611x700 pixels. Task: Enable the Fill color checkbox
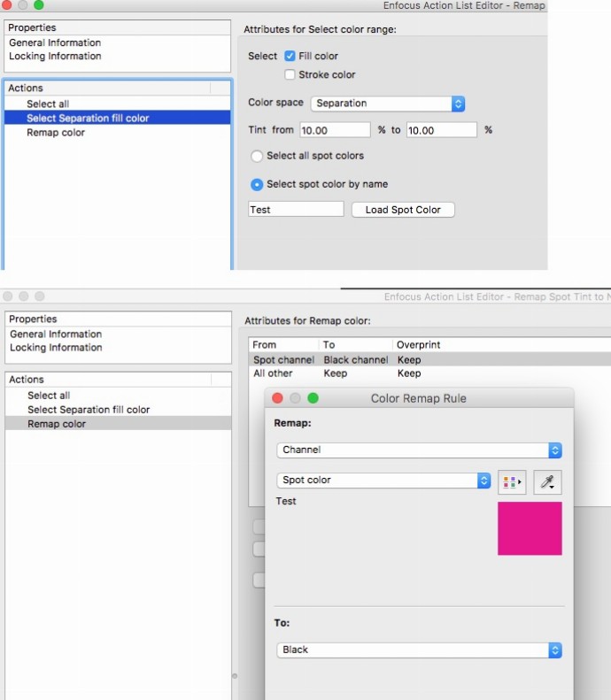(x=290, y=56)
